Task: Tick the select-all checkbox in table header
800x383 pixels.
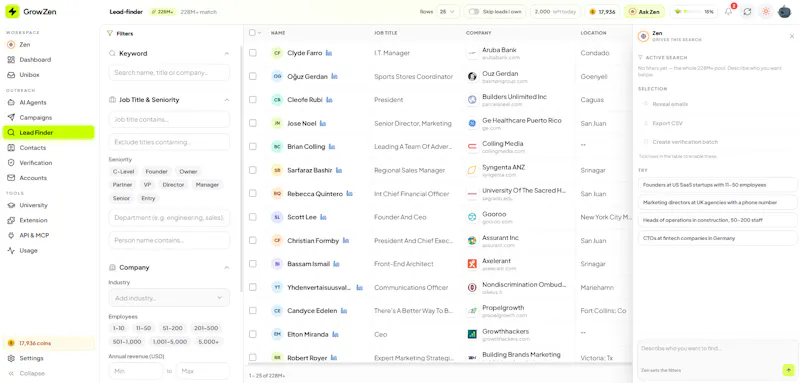Action: [x=252, y=33]
